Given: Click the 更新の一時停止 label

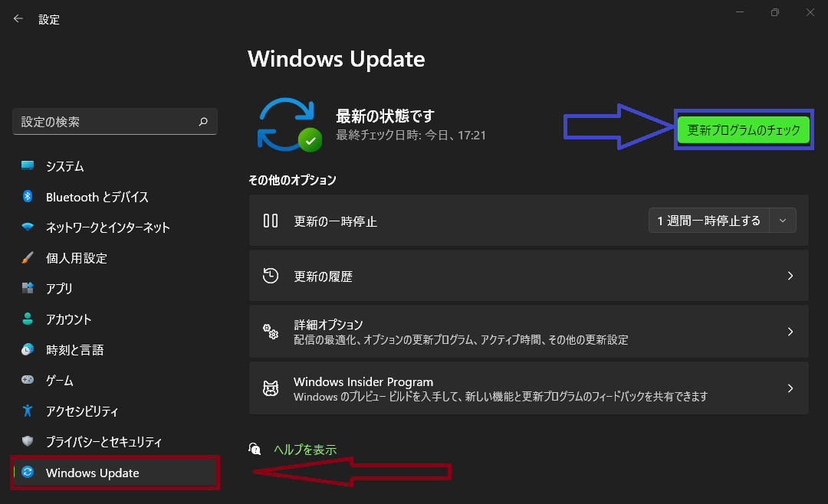Looking at the screenshot, I should click(x=335, y=221).
